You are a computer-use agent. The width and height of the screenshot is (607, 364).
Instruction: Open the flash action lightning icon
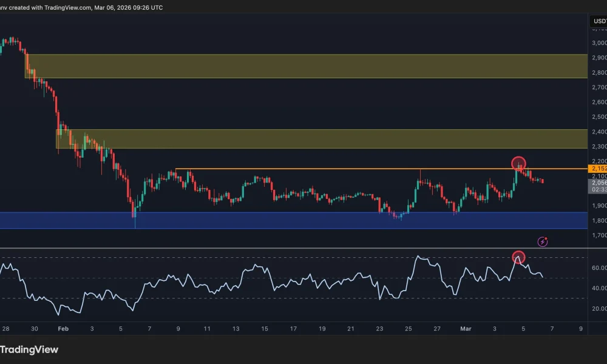[542, 241]
